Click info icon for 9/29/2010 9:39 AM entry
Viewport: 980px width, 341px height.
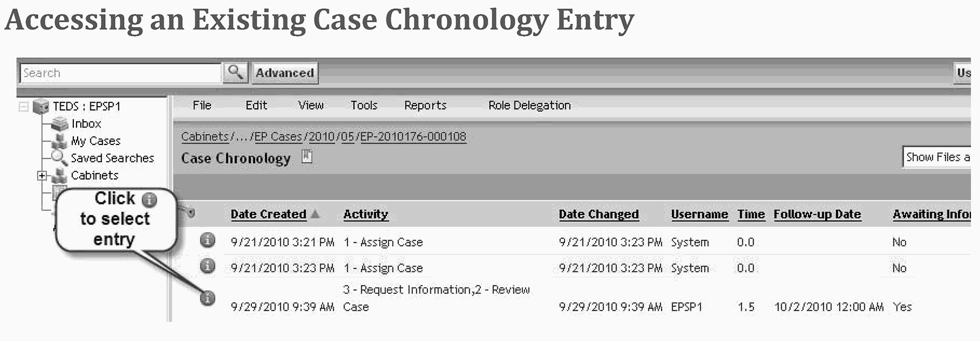[x=207, y=298]
